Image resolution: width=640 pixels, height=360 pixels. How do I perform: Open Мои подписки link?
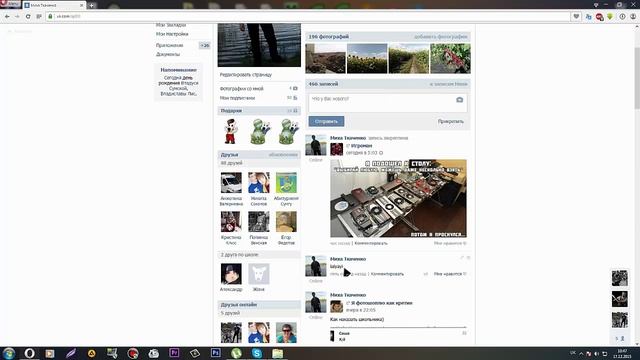tap(237, 98)
